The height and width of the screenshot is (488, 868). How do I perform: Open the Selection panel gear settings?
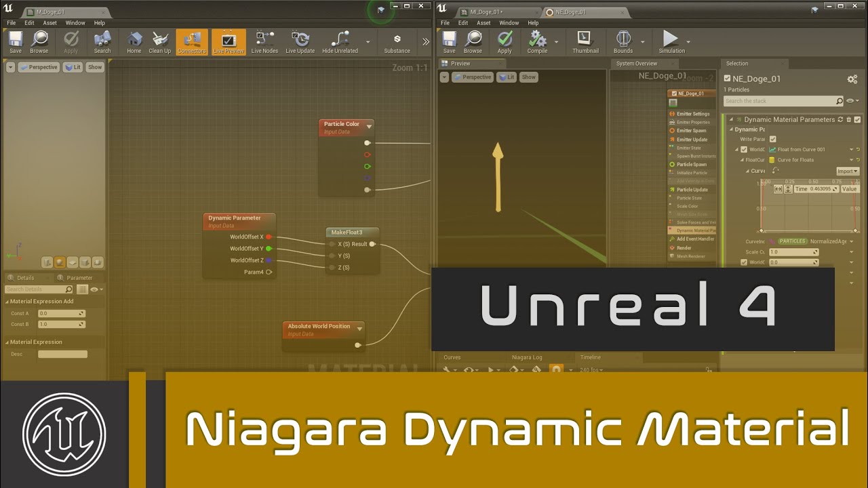[x=852, y=79]
